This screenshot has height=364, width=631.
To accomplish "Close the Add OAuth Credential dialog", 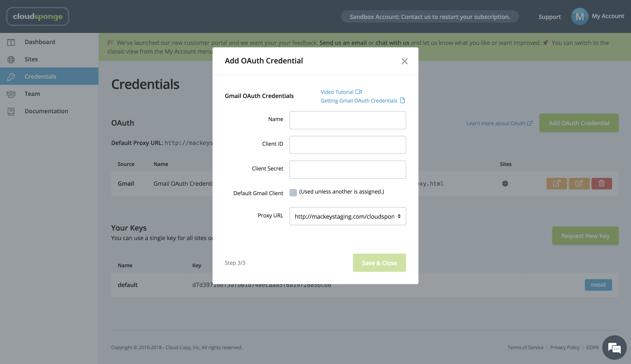I will 404,61.
